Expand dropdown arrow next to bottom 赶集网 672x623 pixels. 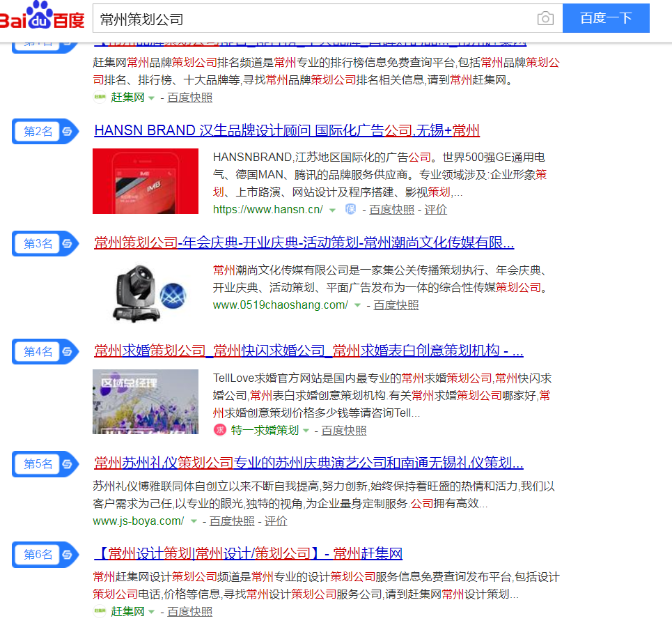[x=151, y=613]
